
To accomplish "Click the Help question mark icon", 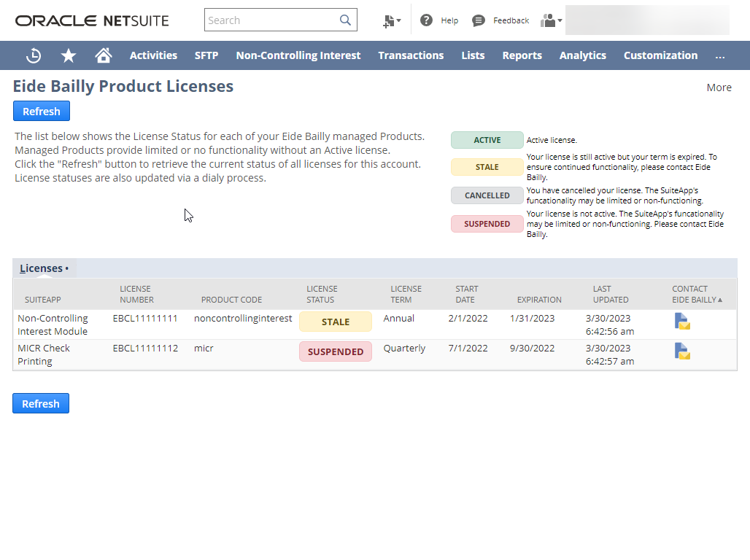I will pos(426,20).
